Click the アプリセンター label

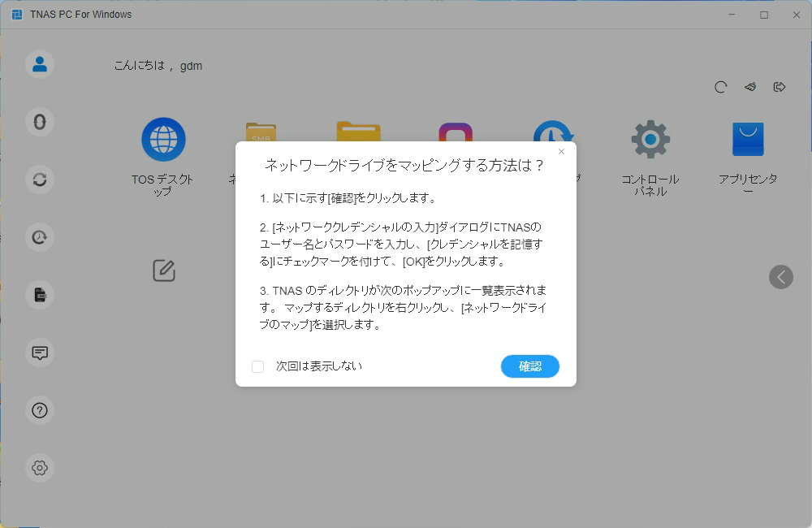coord(748,185)
